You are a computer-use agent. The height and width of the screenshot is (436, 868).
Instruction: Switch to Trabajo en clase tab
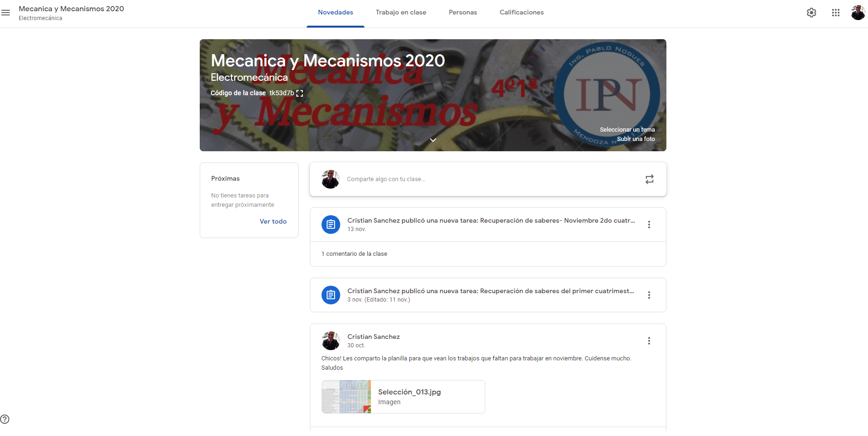pos(401,13)
